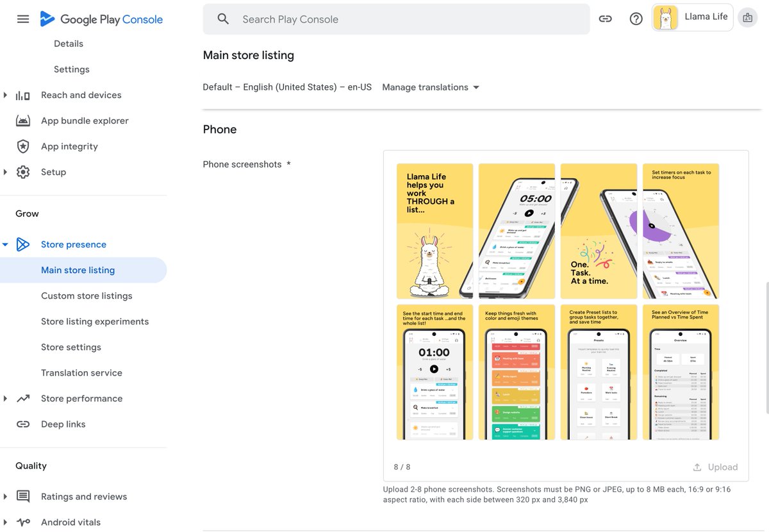This screenshot has width=769, height=532.
Task: Click the Upload arrow icon
Action: tap(697, 467)
